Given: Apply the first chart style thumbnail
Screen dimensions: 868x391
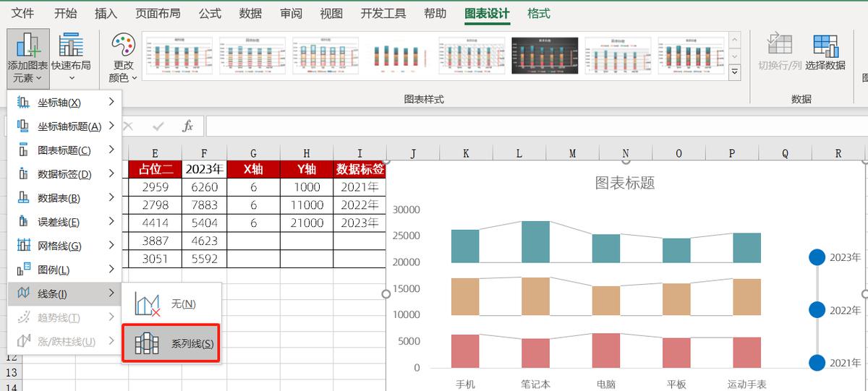Looking at the screenshot, I should coord(178,56).
